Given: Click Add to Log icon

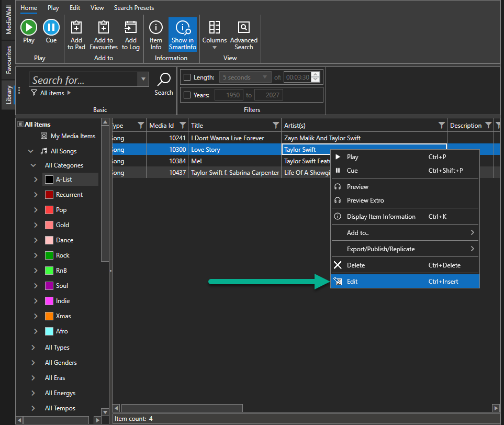Looking at the screenshot, I should click(130, 27).
